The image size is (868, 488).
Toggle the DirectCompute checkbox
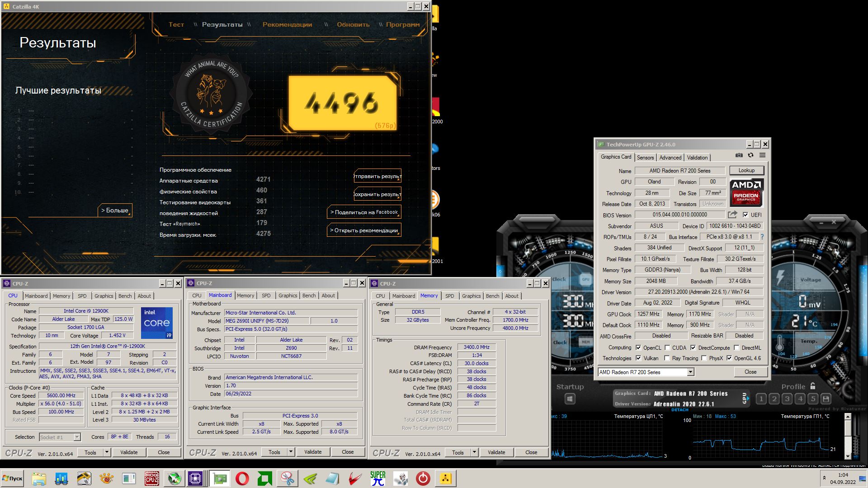693,347
